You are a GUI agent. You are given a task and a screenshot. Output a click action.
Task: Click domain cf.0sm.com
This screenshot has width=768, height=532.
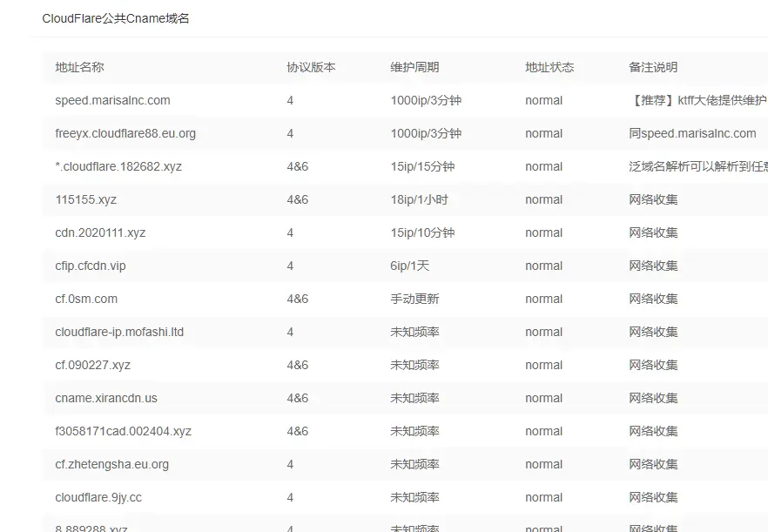tap(86, 299)
